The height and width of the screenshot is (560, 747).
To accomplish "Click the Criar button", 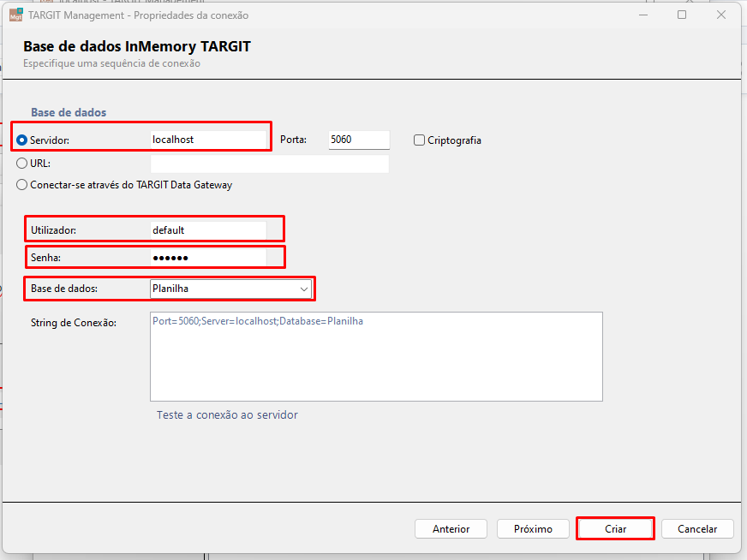I will coord(615,528).
